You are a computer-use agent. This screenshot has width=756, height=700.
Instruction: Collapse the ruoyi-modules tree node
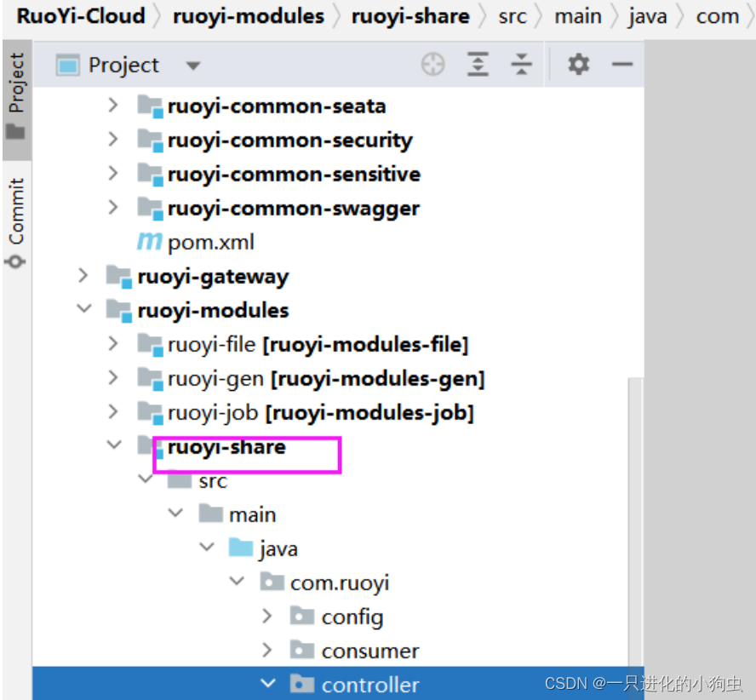click(83, 310)
